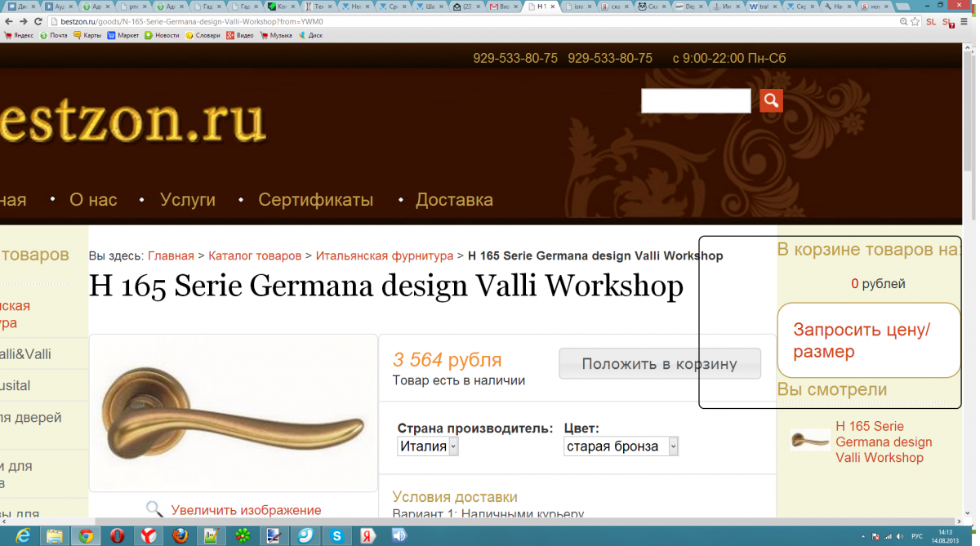
Task: Bookmark this page with the star icon
Action: point(915,22)
